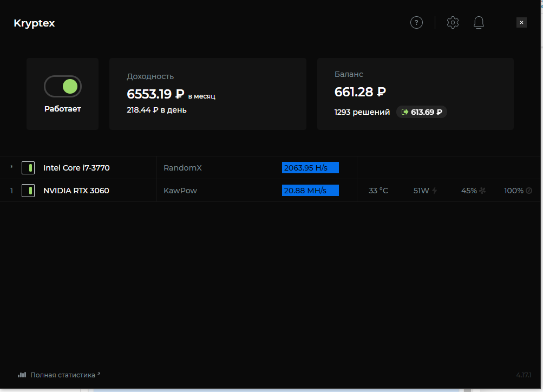
Task: Click the 218.44 ₽ в день value
Action: click(156, 110)
